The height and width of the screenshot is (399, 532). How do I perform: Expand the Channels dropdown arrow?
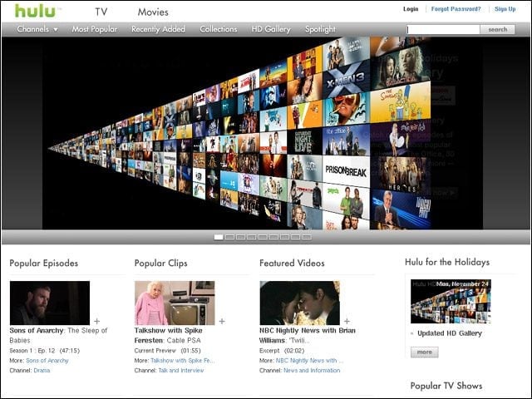(56, 30)
